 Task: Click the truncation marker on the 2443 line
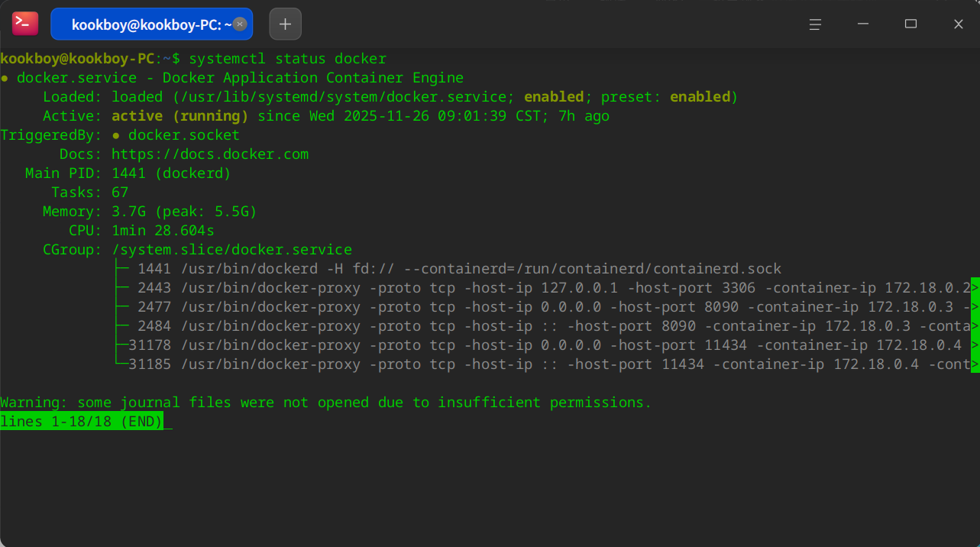[x=975, y=288]
